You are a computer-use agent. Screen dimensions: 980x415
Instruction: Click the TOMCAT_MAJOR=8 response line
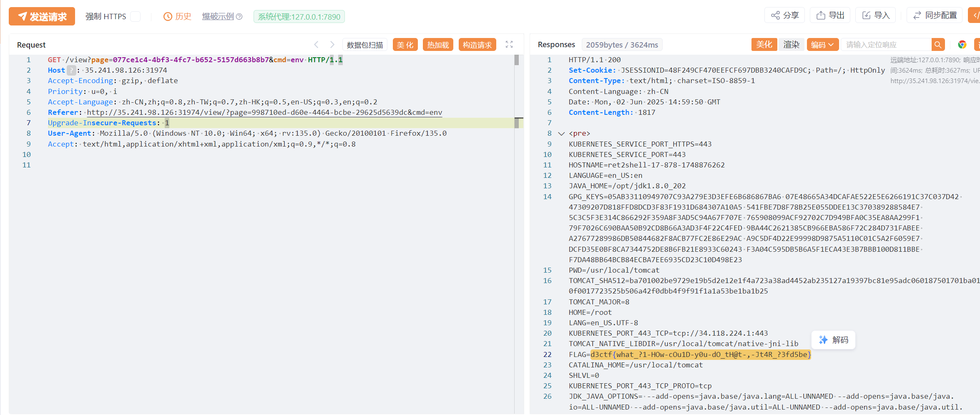(x=599, y=302)
